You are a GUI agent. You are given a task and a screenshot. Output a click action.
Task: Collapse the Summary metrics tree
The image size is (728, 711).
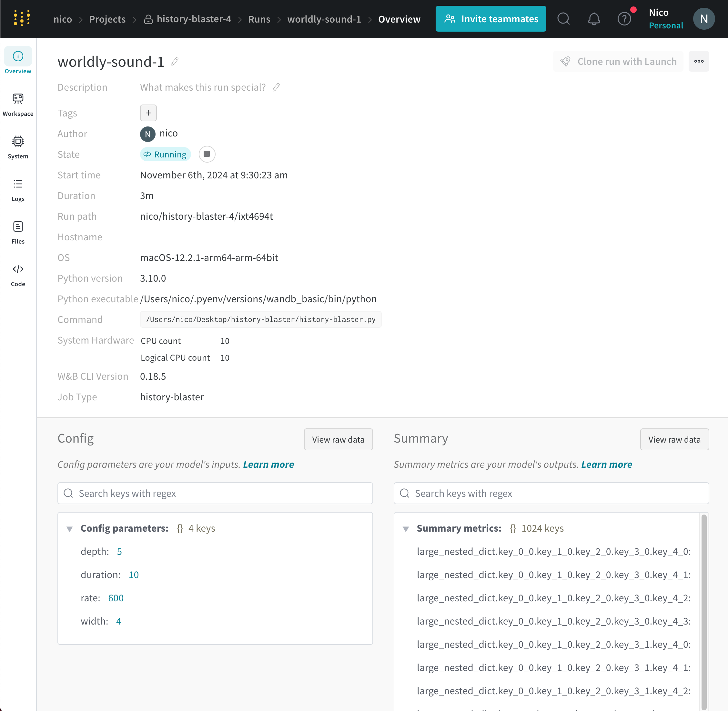click(406, 529)
